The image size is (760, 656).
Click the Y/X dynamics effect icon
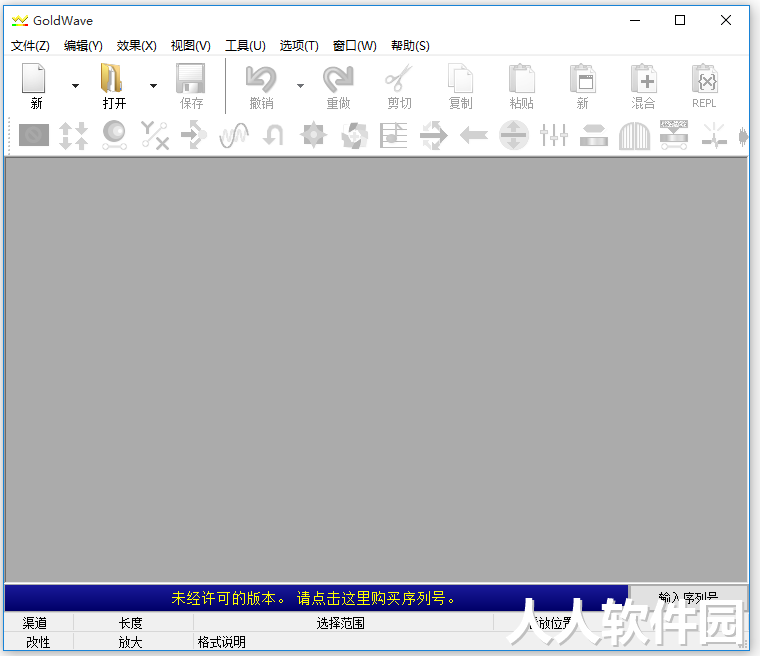(x=155, y=135)
